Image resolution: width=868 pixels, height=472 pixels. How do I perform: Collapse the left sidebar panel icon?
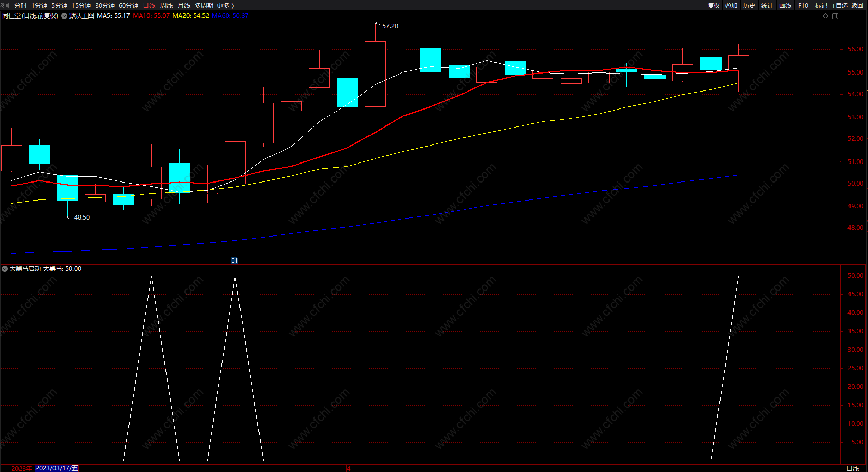[6, 5]
